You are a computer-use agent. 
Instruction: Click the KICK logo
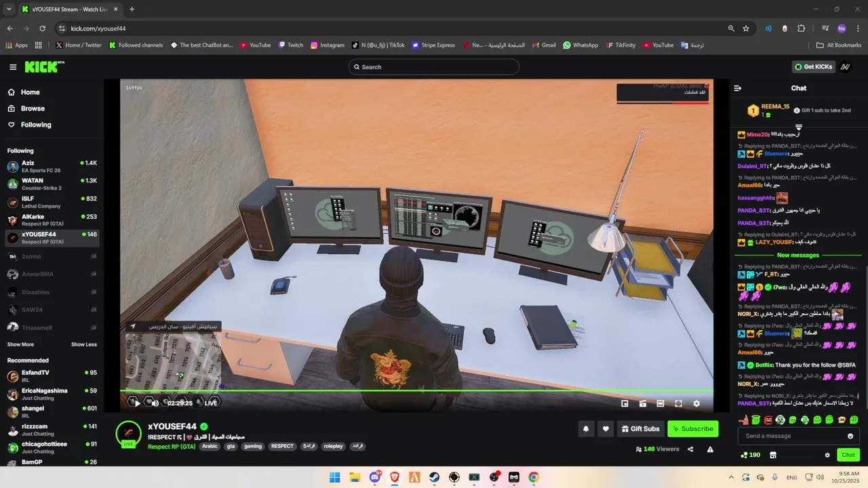click(44, 66)
